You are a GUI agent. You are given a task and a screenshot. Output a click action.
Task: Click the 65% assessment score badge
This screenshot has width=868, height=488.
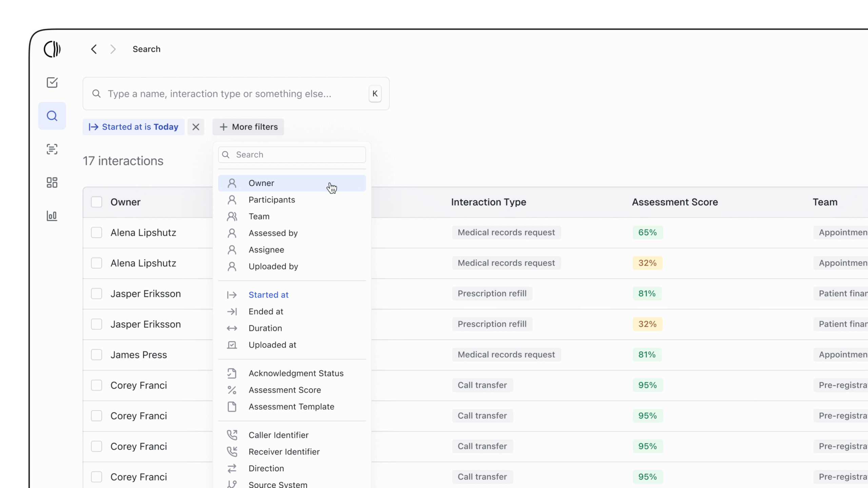647,232
